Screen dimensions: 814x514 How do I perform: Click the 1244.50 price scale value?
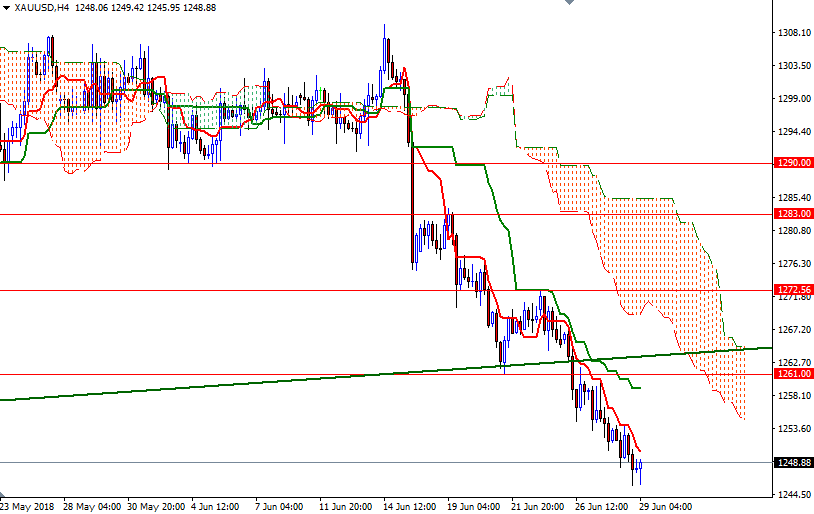coord(794,495)
